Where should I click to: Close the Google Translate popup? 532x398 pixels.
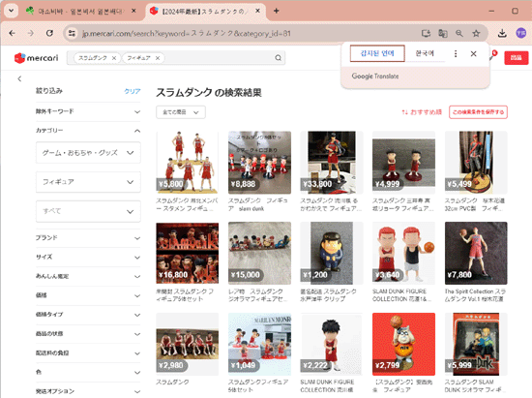pos(474,53)
